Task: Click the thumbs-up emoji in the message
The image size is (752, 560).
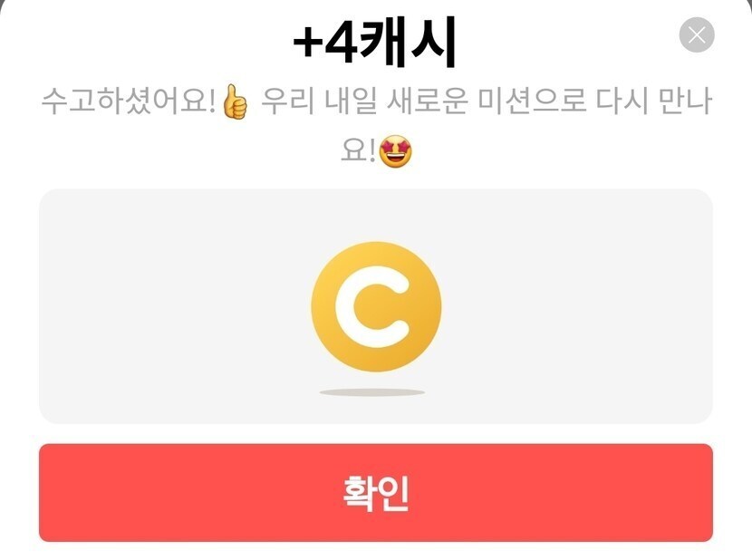Action: (235, 101)
